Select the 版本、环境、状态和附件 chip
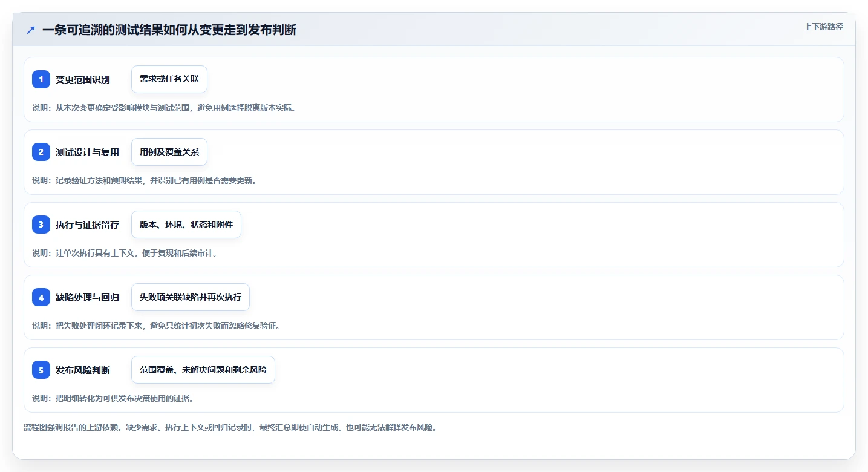This screenshot has height=472, width=868. pos(186,225)
